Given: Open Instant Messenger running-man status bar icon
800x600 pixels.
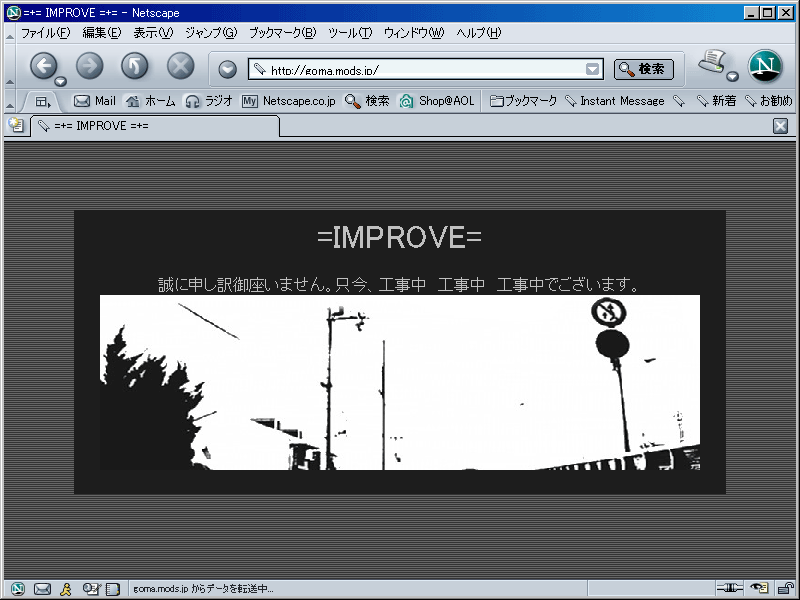Looking at the screenshot, I should [x=66, y=589].
